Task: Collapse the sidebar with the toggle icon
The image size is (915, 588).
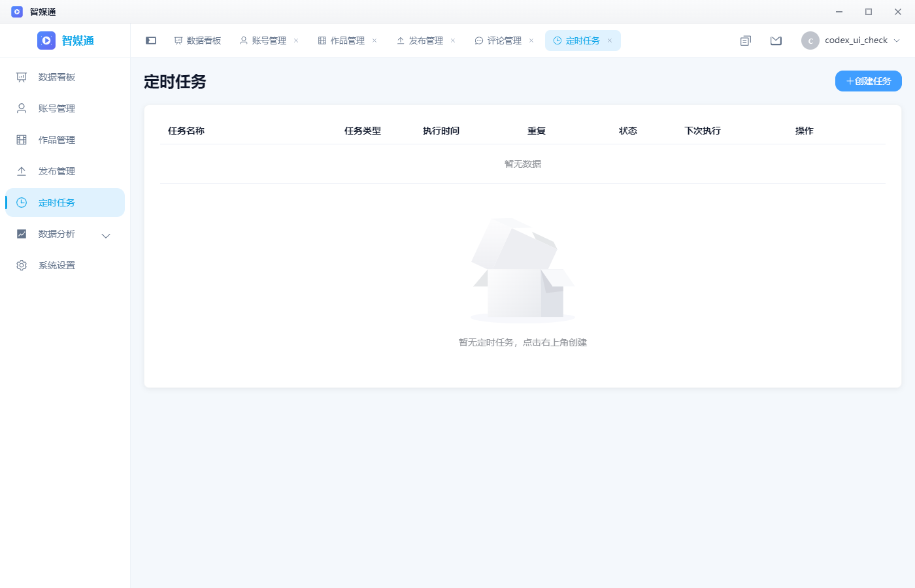Action: [151, 41]
